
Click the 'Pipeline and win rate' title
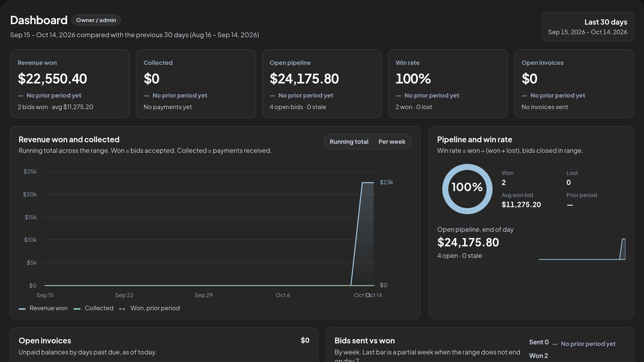(475, 140)
